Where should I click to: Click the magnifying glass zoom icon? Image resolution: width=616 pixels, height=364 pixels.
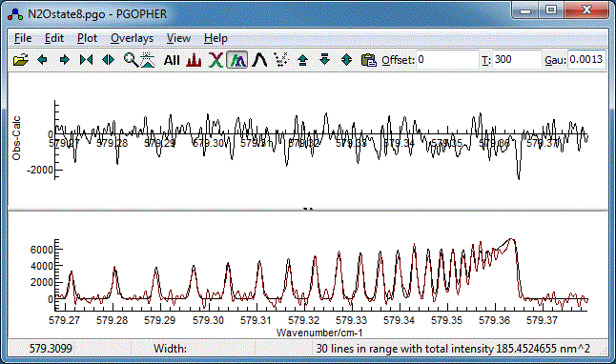tap(131, 60)
